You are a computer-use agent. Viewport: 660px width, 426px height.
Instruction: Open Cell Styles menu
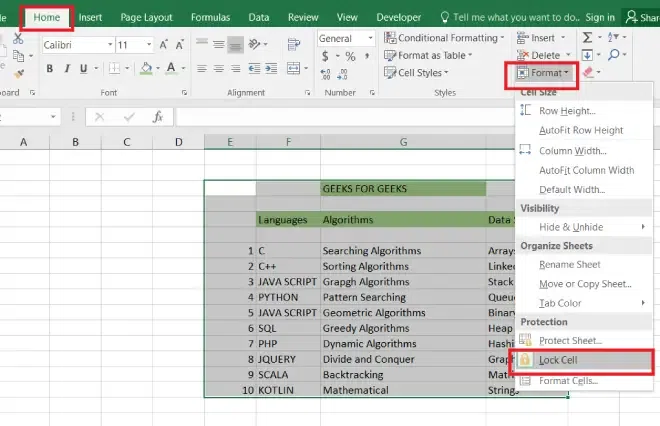coord(416,73)
